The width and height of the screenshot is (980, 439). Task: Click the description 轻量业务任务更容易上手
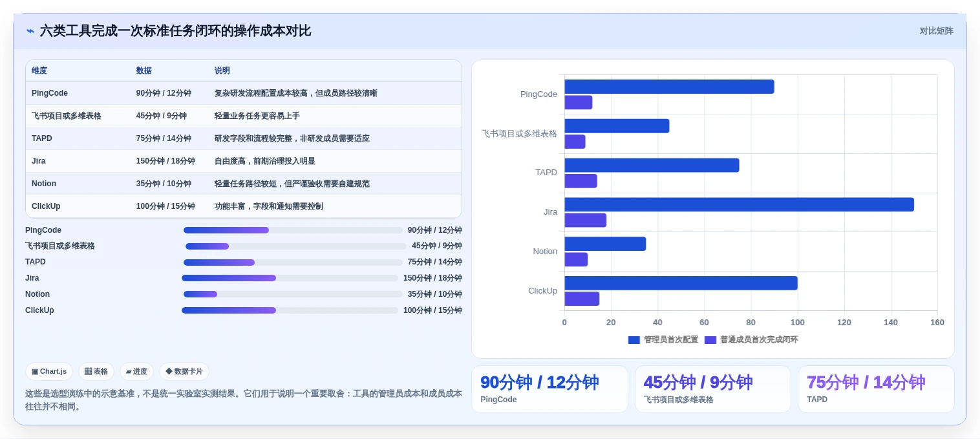click(257, 116)
